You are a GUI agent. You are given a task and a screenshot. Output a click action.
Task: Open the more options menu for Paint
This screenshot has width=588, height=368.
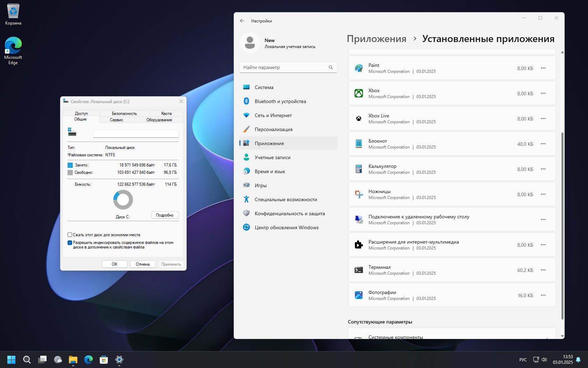coord(543,68)
